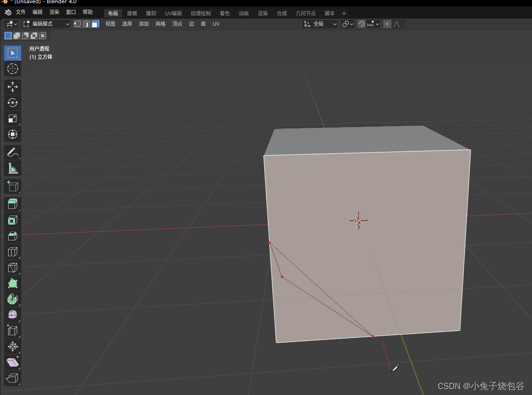Open proportional falloff curve dropdown
Viewport: 532px width, 395px height.
click(399, 24)
